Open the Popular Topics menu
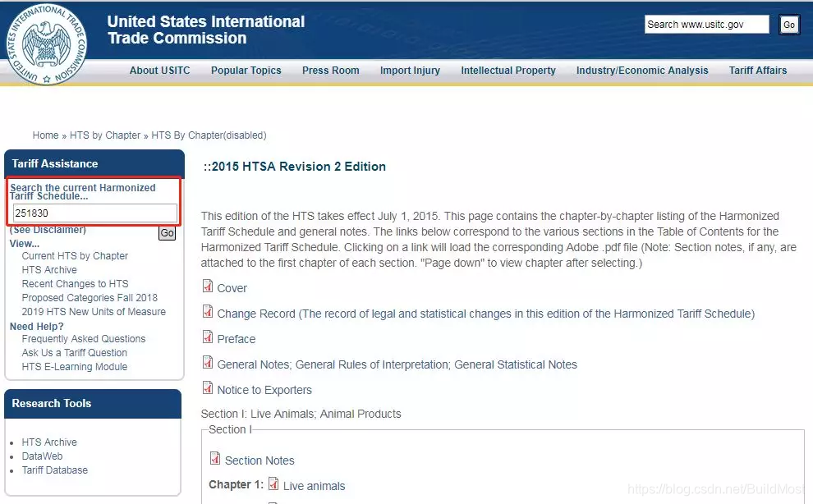The height and width of the screenshot is (504, 813). point(246,71)
